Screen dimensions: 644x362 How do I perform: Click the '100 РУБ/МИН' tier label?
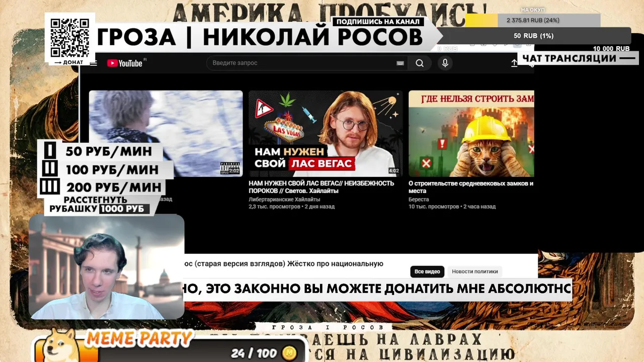tap(112, 169)
